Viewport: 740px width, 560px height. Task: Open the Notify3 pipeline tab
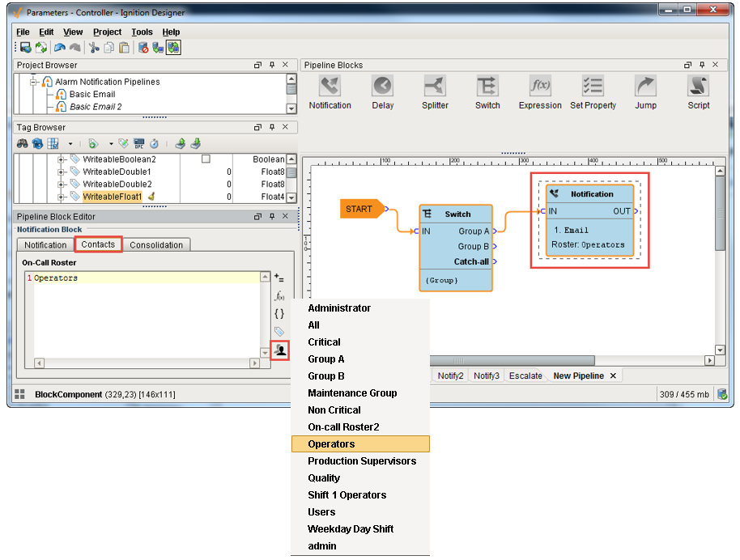tap(486, 375)
